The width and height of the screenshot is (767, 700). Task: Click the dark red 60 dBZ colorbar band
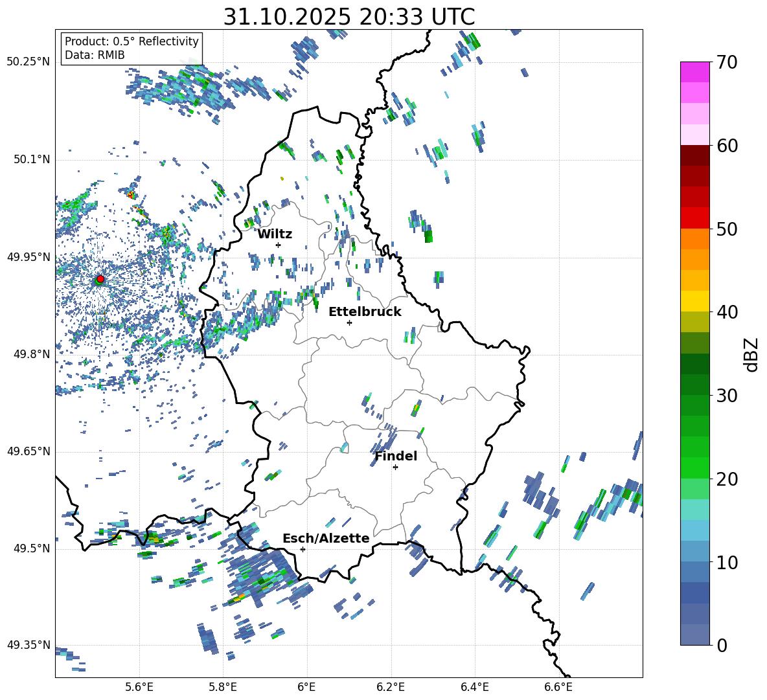click(x=695, y=155)
